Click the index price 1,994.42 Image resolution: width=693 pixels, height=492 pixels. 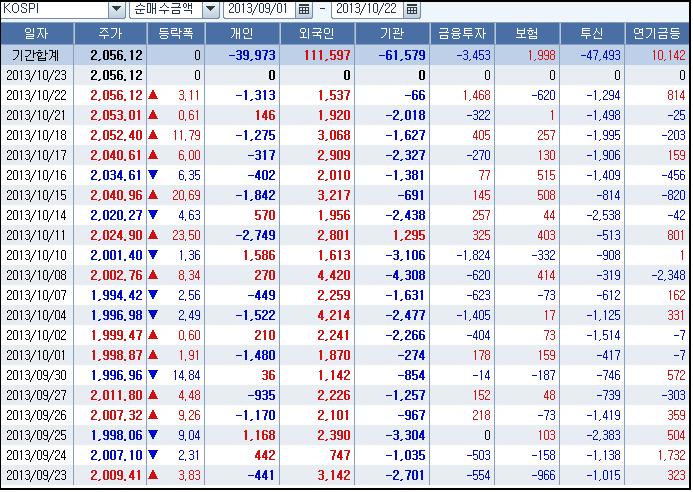(x=116, y=295)
